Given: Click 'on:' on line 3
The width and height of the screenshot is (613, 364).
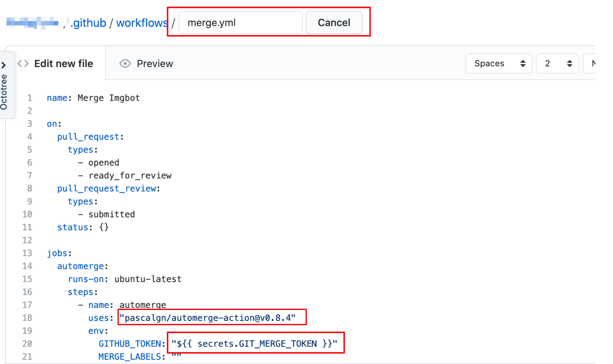Looking at the screenshot, I should coord(54,124).
